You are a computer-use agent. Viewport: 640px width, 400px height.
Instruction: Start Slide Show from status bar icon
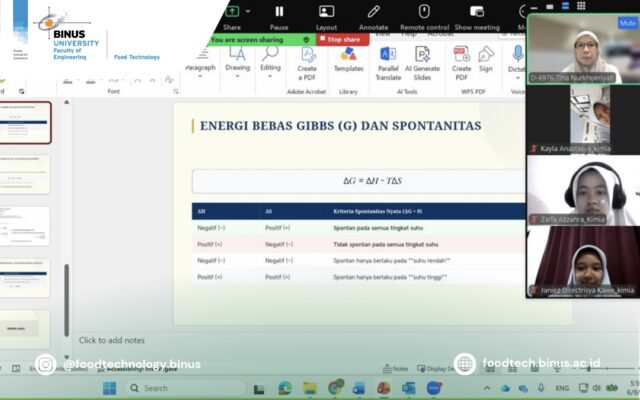(x=557, y=369)
